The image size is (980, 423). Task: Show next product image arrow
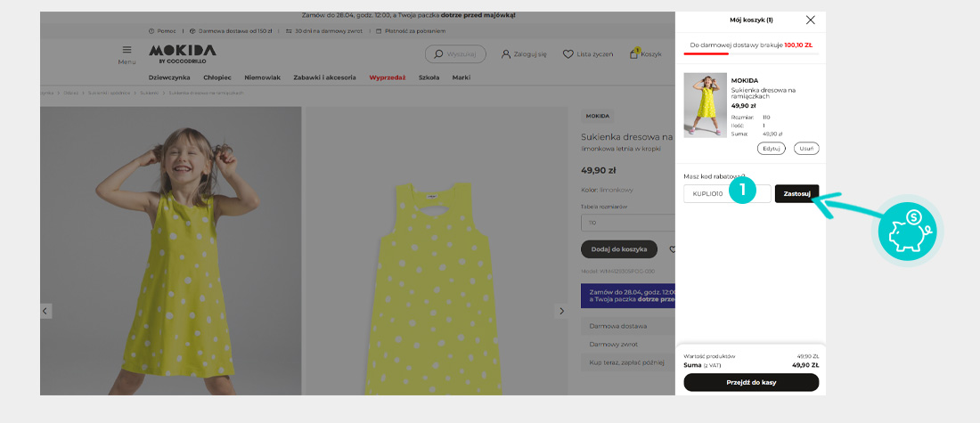561,311
